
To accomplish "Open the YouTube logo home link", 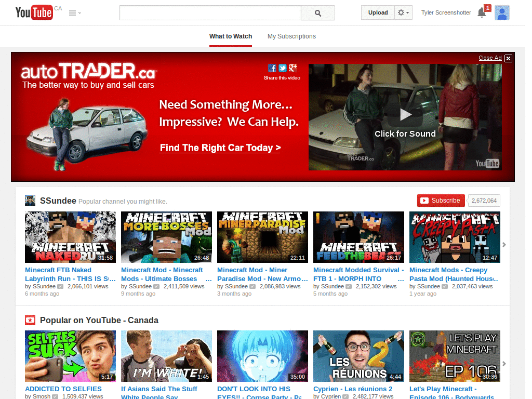I will 34,12.
